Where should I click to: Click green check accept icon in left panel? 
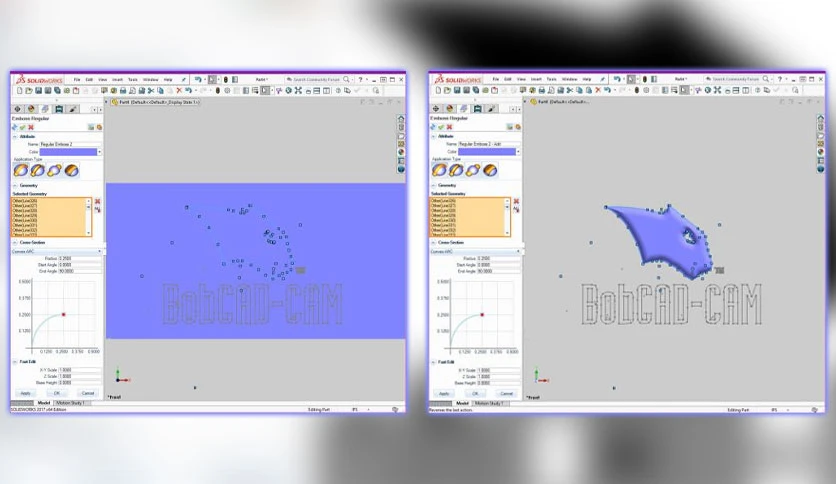[22, 127]
